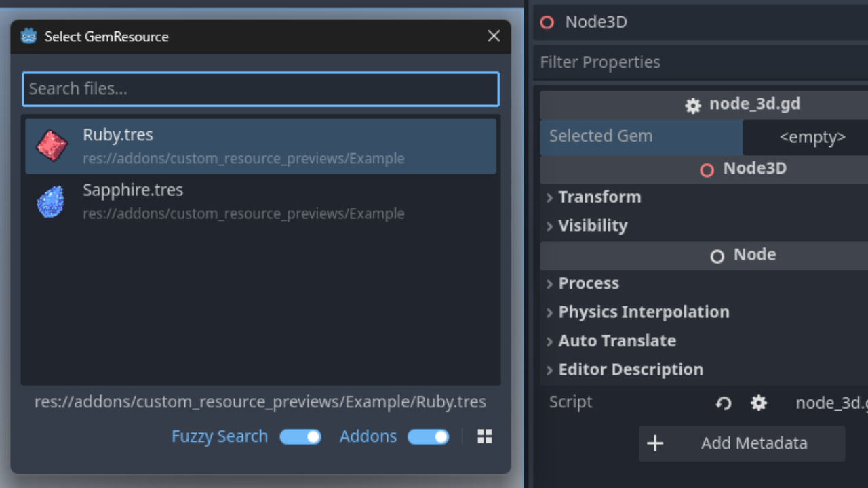Select the red Ruby gem thumbnail

52,146
